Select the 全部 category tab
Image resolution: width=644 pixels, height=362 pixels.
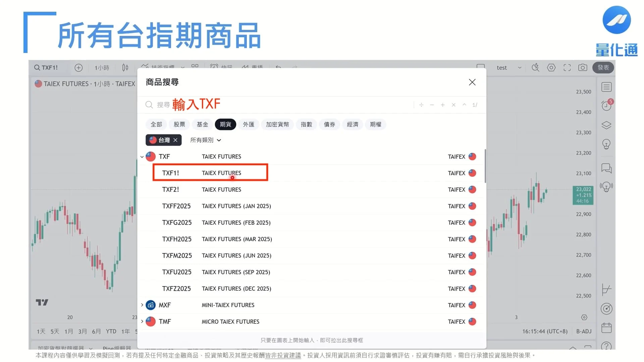(156, 124)
